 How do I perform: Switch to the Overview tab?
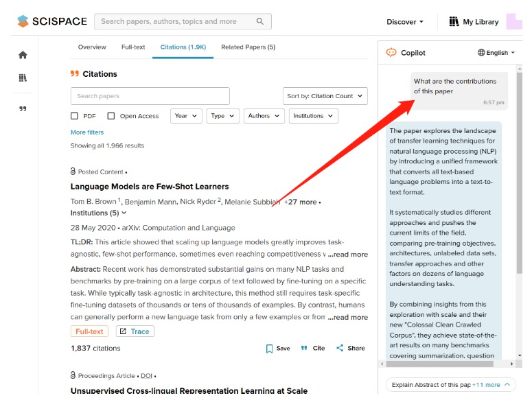[x=92, y=47]
